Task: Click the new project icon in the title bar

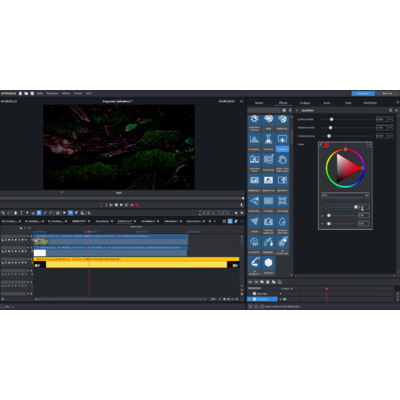Action: coord(20,94)
